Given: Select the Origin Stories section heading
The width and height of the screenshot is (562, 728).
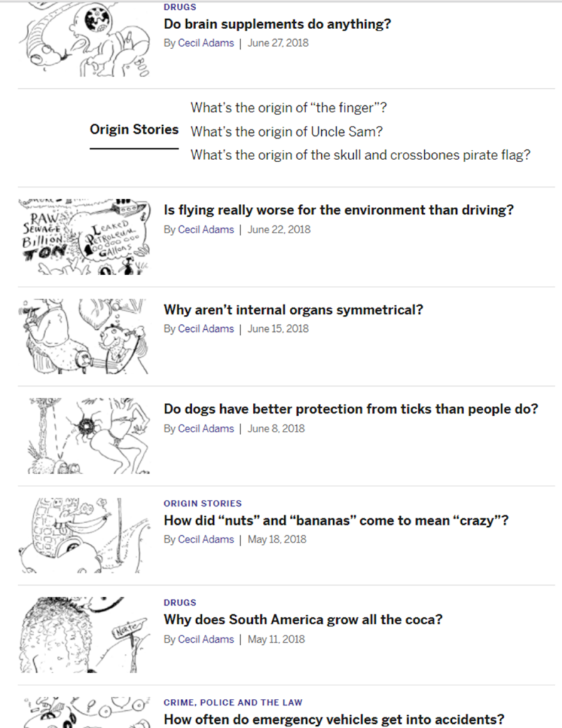Looking at the screenshot, I should click(134, 129).
